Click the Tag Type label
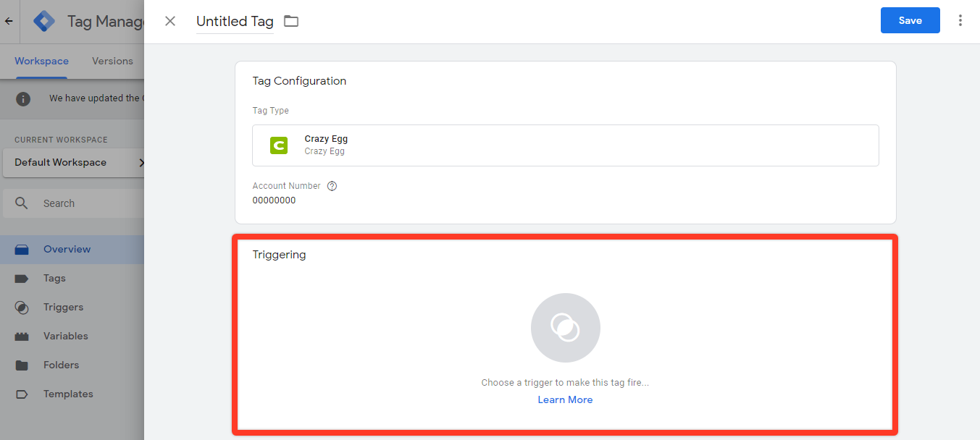Viewport: 980px width, 440px height. coord(270,111)
